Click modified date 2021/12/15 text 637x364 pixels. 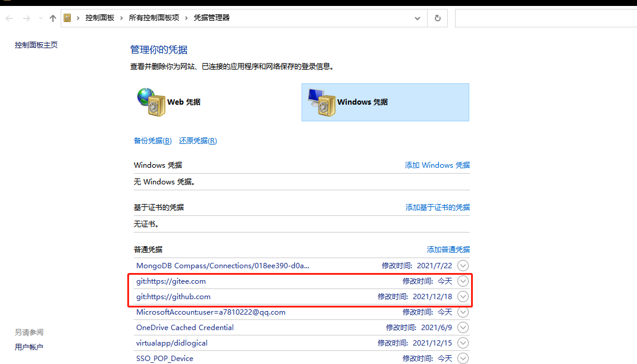[432, 343]
